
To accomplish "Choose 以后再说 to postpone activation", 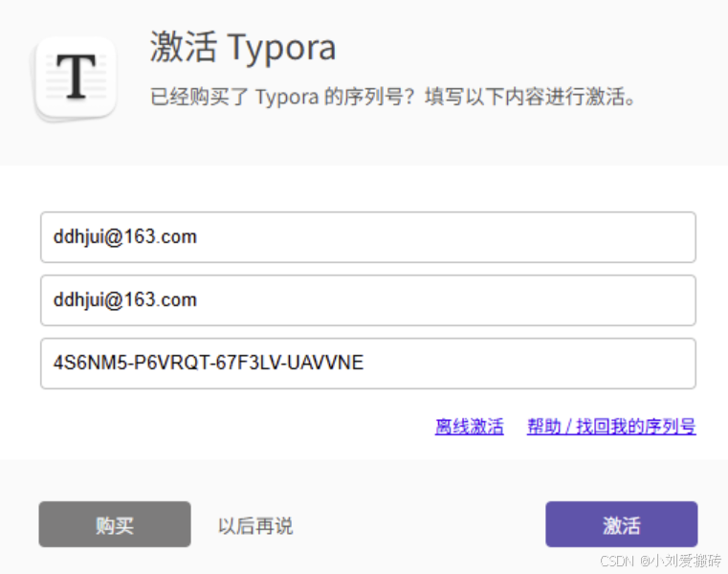I will [255, 526].
